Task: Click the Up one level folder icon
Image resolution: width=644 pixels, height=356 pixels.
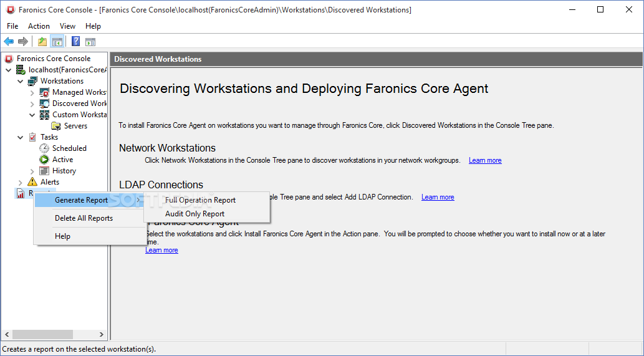Action: pyautogui.click(x=42, y=42)
